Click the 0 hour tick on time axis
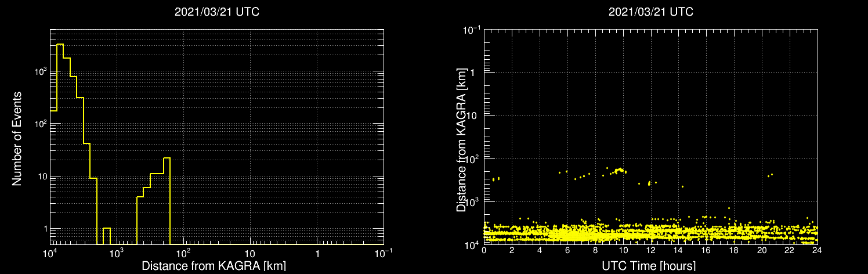 (484, 250)
